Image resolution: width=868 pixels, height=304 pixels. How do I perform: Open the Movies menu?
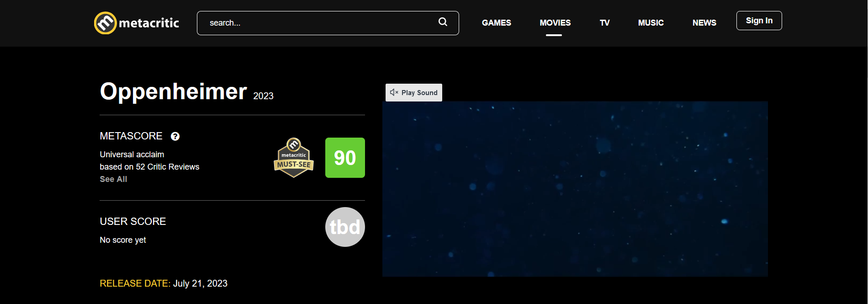pyautogui.click(x=555, y=23)
